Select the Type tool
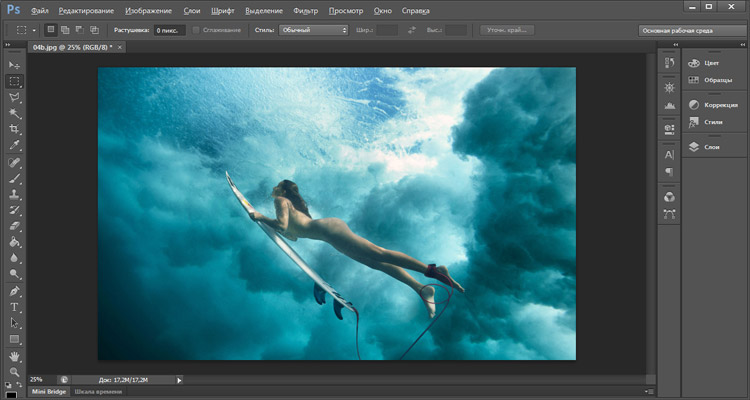750x400 pixels. point(14,307)
